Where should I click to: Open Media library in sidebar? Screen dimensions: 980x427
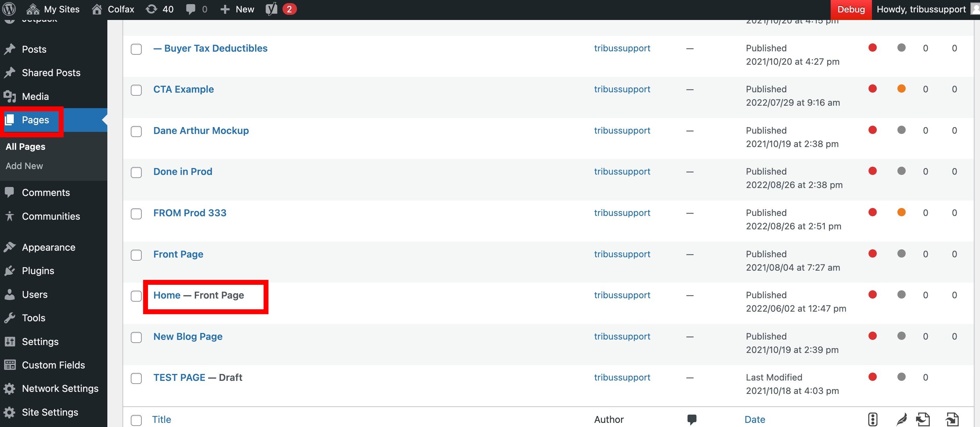pos(35,96)
